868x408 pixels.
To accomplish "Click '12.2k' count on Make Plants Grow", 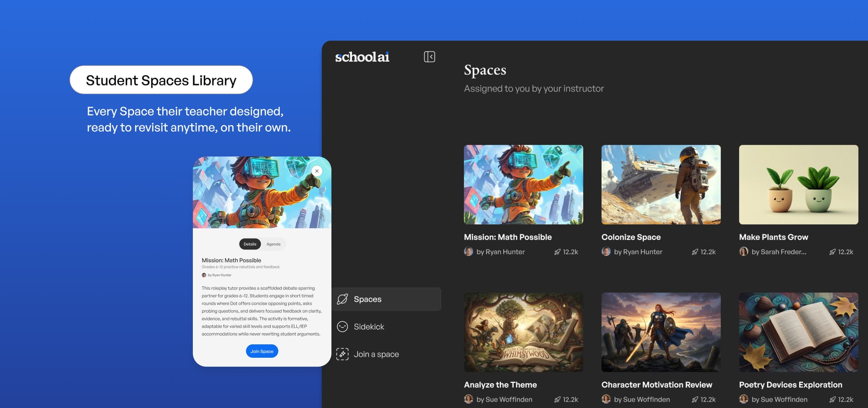I will (x=845, y=252).
